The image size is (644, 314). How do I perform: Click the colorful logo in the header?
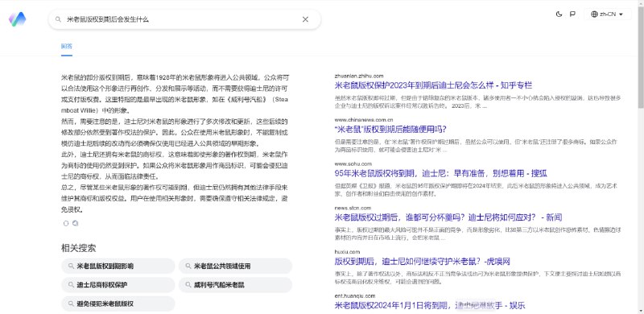(x=17, y=19)
